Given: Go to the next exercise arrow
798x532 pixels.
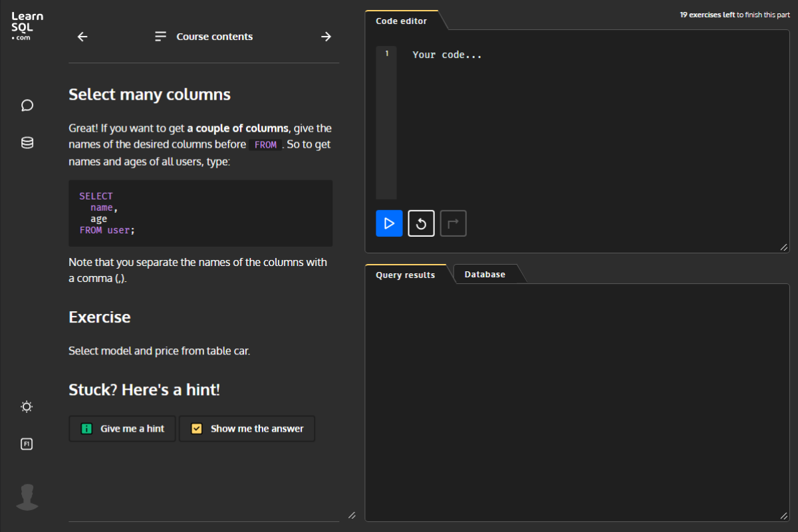Looking at the screenshot, I should 326,37.
